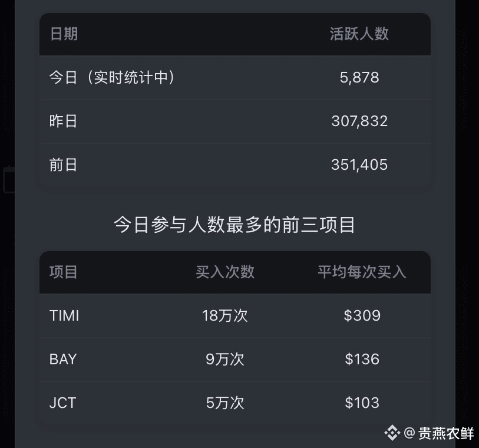Click the partially hidden calendar icon
This screenshot has height=448, width=479.
(x=9, y=179)
